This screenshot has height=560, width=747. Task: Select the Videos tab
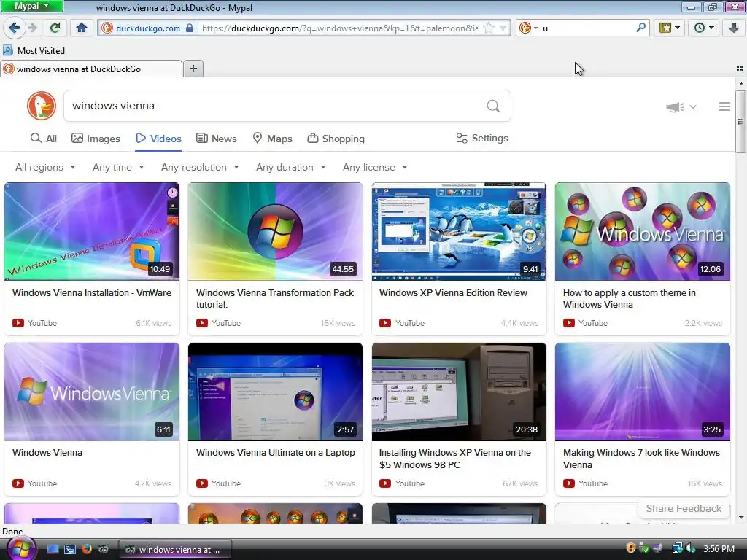pos(158,139)
